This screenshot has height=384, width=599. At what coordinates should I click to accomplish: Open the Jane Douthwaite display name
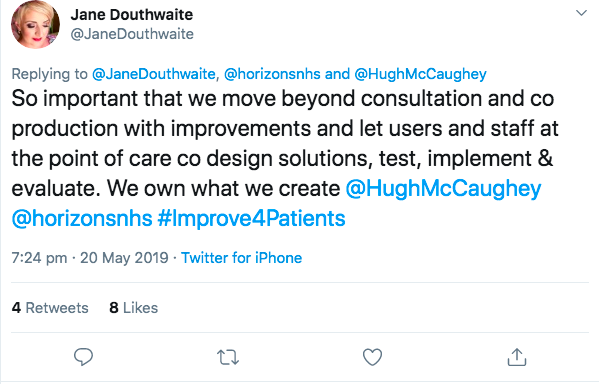pyautogui.click(x=132, y=15)
